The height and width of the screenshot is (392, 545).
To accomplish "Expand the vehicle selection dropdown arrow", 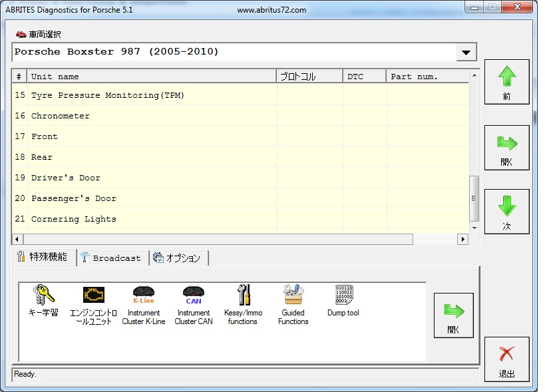I will 466,53.
